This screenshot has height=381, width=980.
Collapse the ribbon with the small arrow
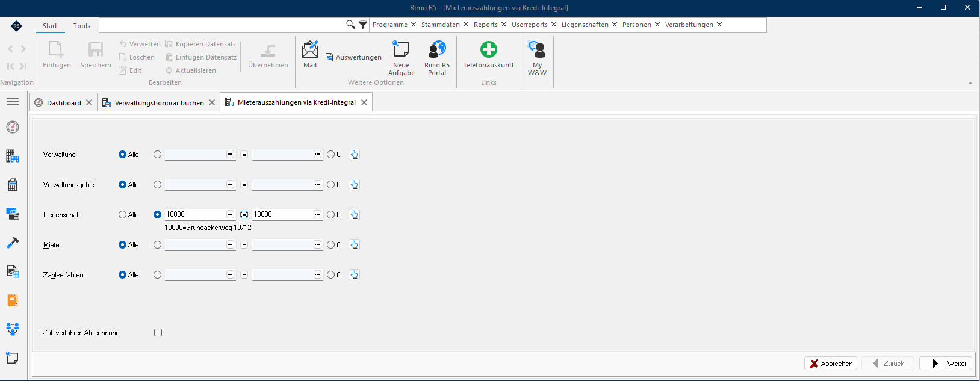970,83
